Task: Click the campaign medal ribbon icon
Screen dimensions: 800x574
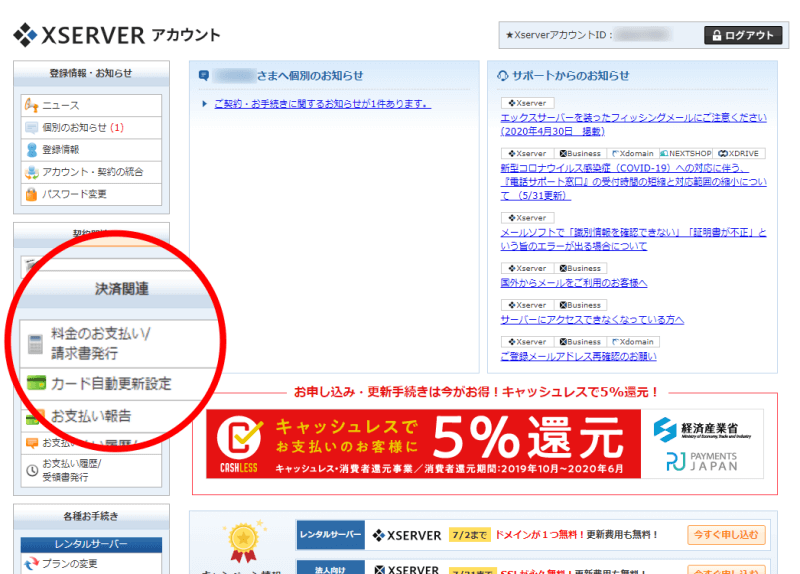Action: coord(244,541)
